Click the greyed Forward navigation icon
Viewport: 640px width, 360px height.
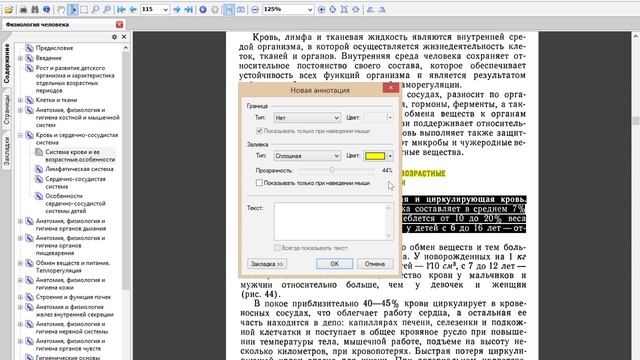[x=215, y=9]
